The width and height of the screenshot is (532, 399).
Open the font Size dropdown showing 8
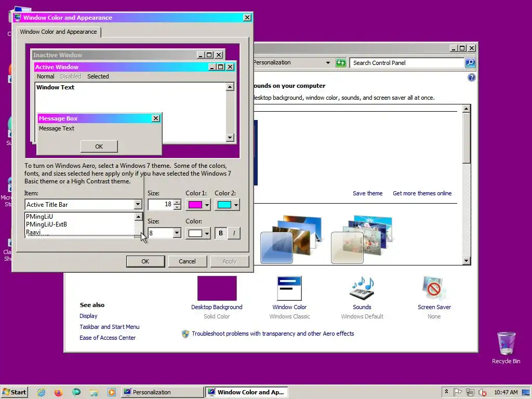pyautogui.click(x=177, y=233)
